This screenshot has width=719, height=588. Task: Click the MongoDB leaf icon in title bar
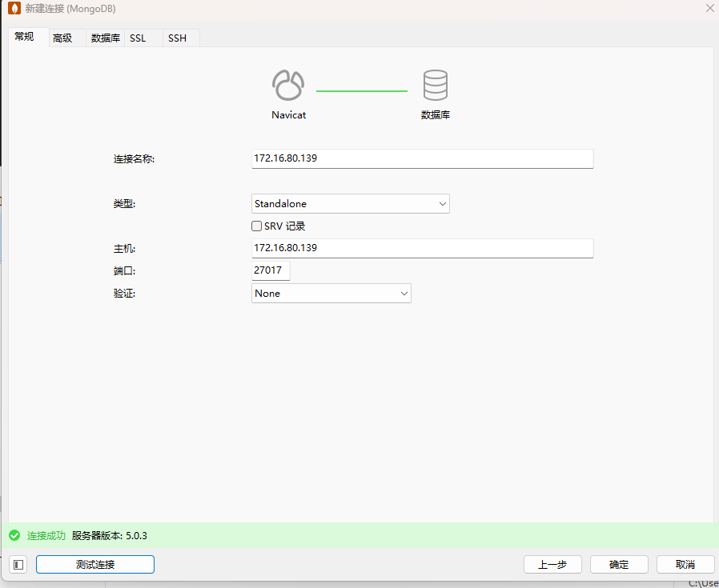(14, 8)
